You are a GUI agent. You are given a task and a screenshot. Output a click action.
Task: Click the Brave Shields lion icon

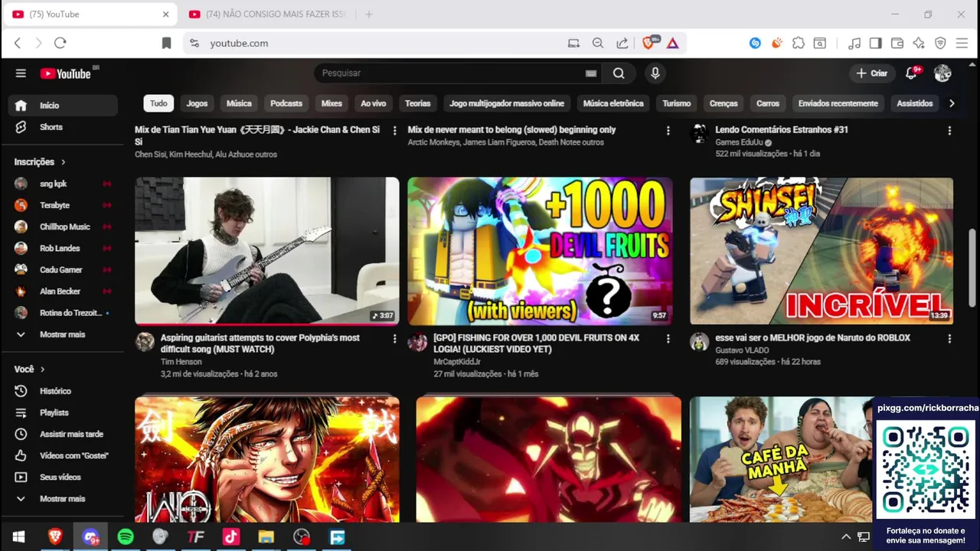coord(649,42)
